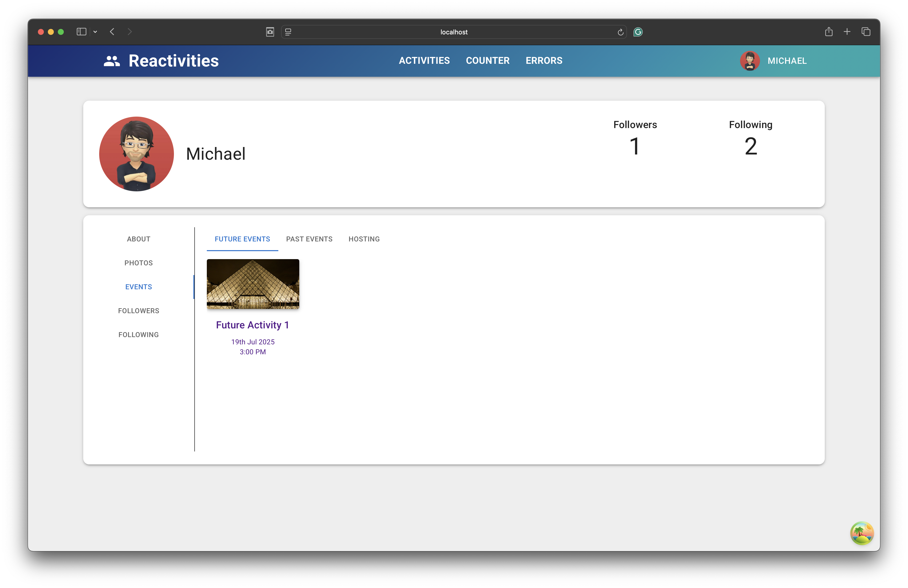Click the Safari share icon
The image size is (908, 588).
pos(829,32)
